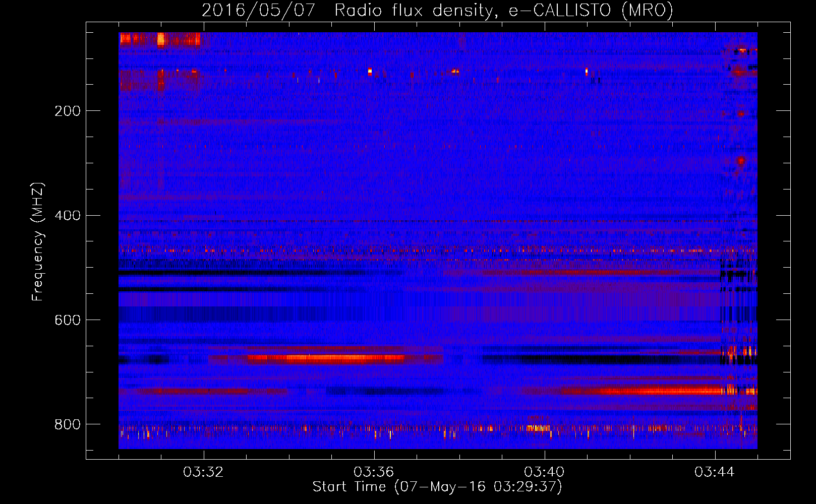The height and width of the screenshot is (504, 816).
Task: Click the date "2016/05/07" in the title
Action: [259, 10]
